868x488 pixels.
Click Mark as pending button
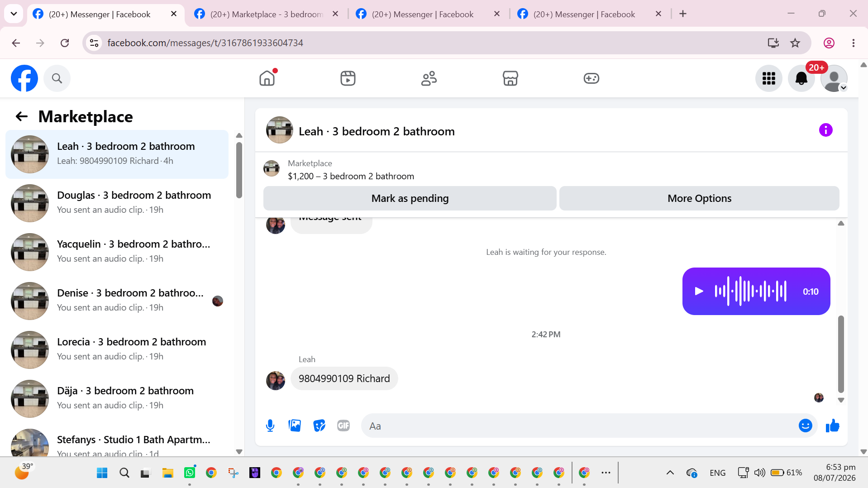[x=410, y=198]
